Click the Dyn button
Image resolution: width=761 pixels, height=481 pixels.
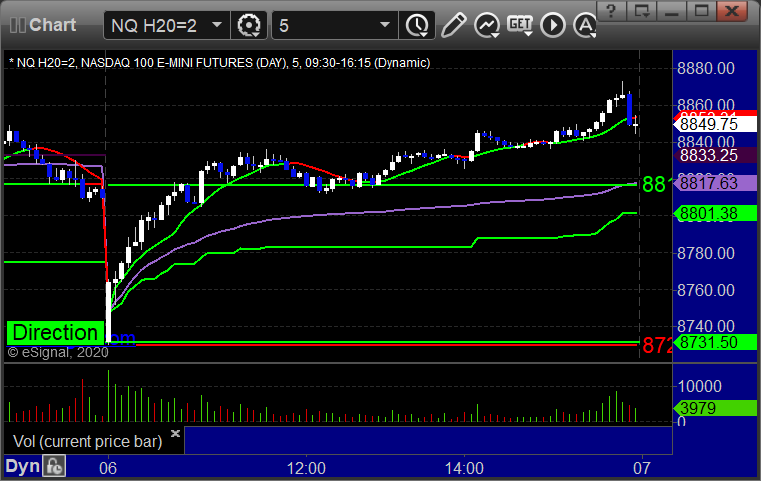coord(22,466)
